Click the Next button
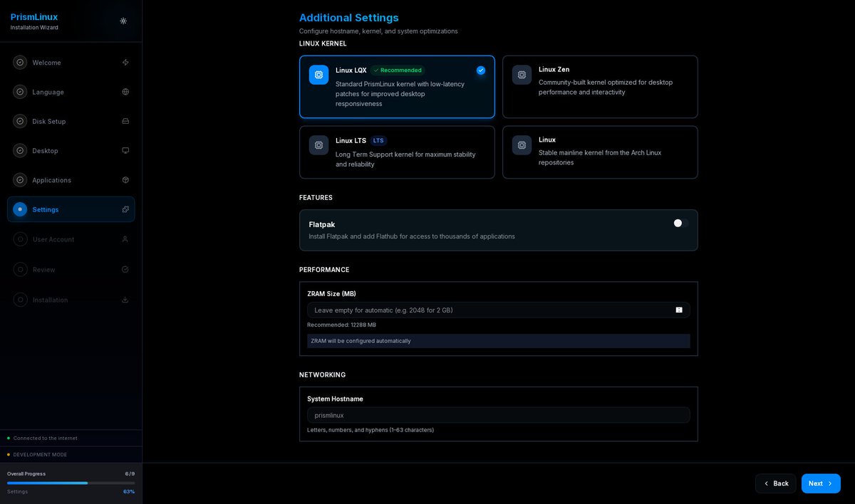The image size is (855, 504). click(x=821, y=483)
